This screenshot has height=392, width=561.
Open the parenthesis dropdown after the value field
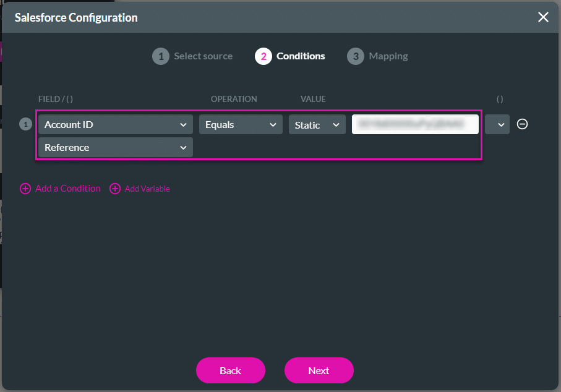497,124
